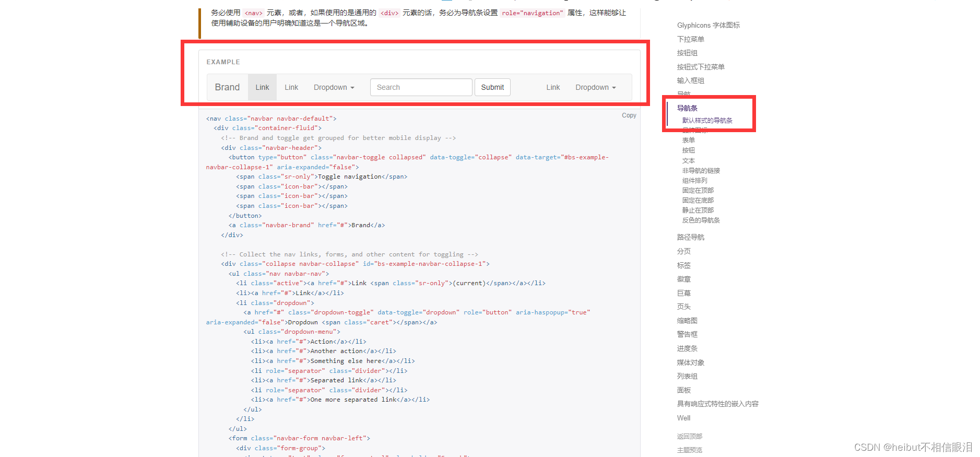Select the active Link item in navbar
This screenshot has width=980, height=457.
coord(262,87)
